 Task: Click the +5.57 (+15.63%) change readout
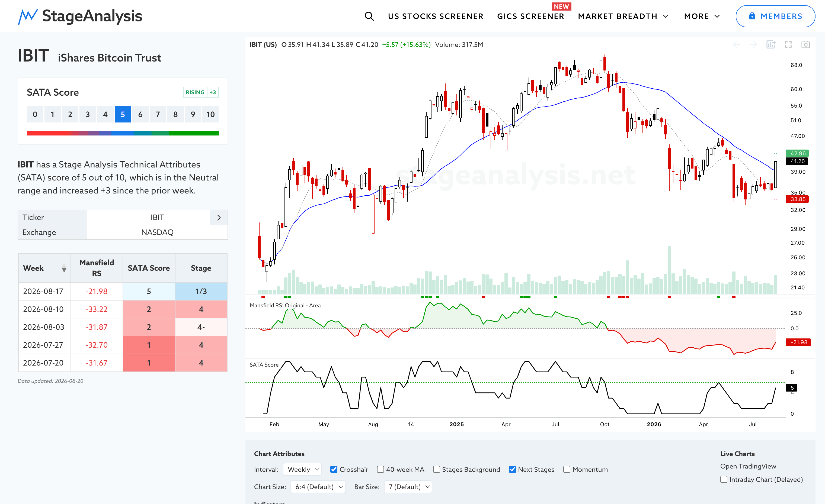(x=406, y=44)
